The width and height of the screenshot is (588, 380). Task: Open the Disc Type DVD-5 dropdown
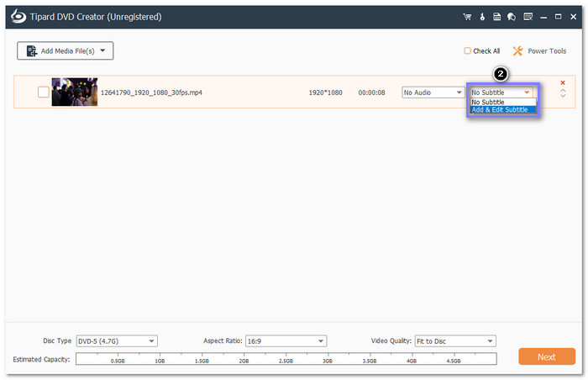click(117, 341)
